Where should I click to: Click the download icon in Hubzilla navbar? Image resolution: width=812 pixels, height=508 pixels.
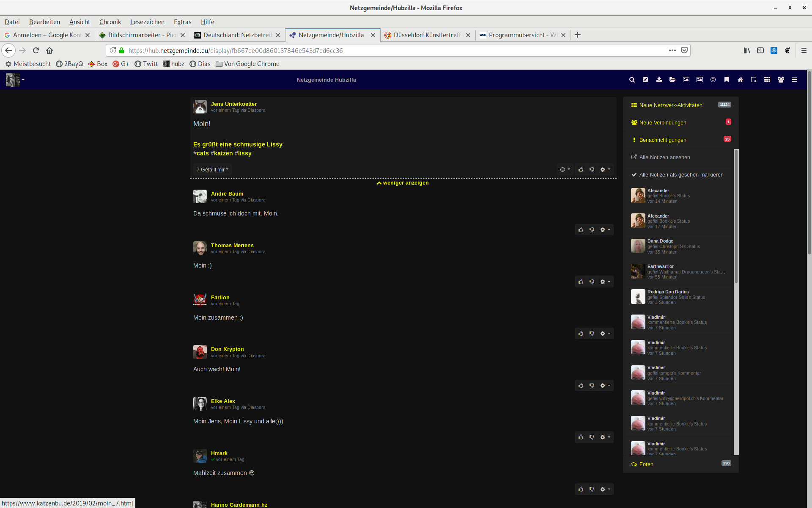[x=659, y=80]
